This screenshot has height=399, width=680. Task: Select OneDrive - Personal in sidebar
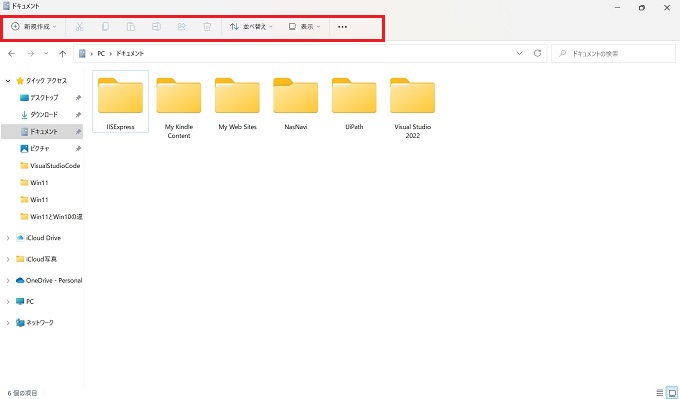click(x=49, y=280)
